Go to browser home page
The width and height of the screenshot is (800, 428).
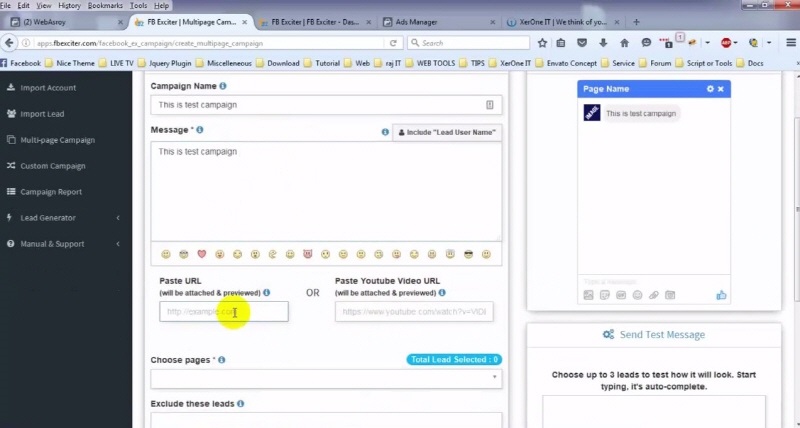point(624,43)
